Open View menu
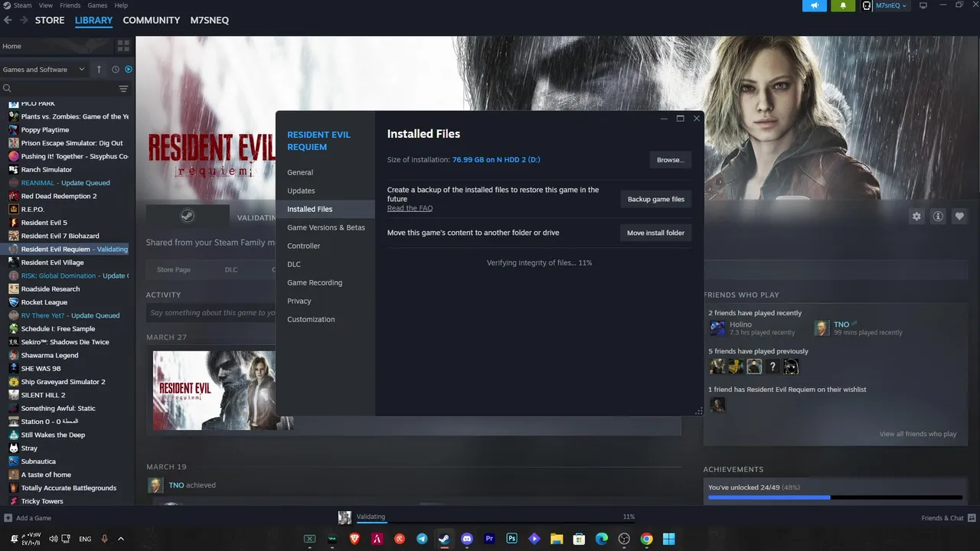 (46, 5)
